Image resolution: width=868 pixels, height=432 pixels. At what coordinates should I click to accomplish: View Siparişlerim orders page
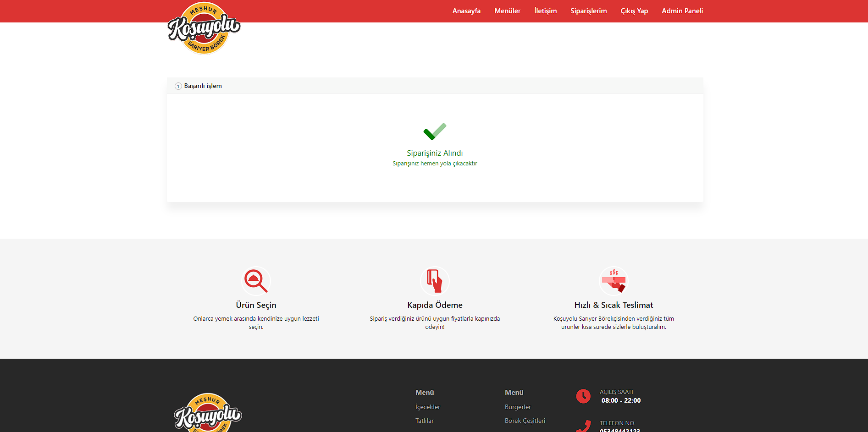[x=588, y=11]
